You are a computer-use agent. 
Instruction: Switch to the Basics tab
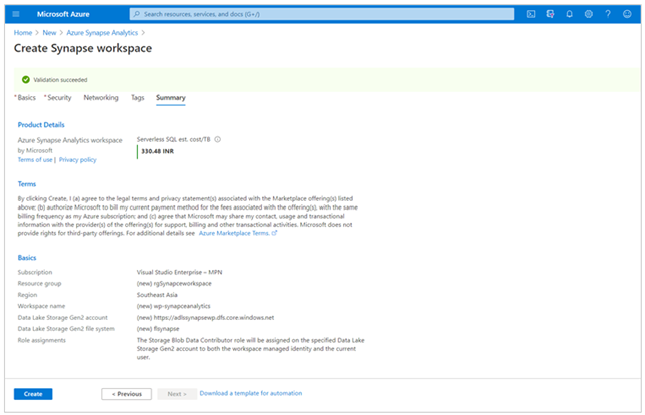coord(26,97)
